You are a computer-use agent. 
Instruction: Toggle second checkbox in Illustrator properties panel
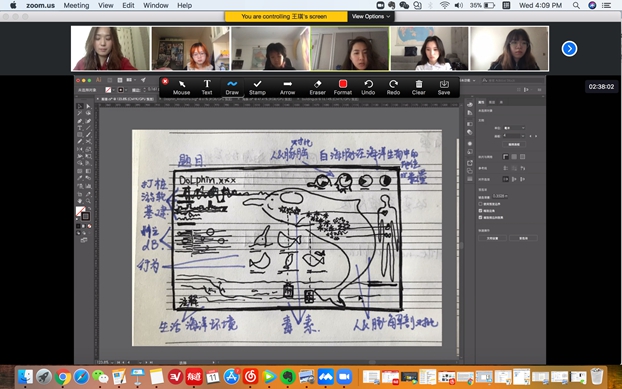[481, 211]
